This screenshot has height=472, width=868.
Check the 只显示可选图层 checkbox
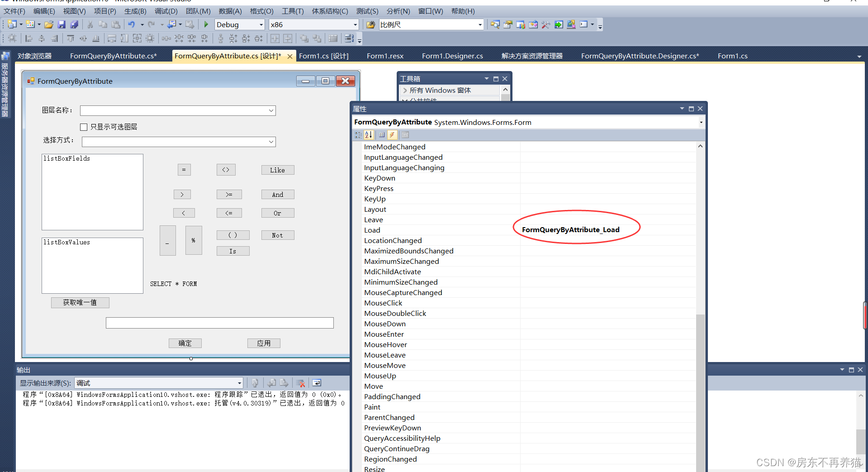point(84,127)
